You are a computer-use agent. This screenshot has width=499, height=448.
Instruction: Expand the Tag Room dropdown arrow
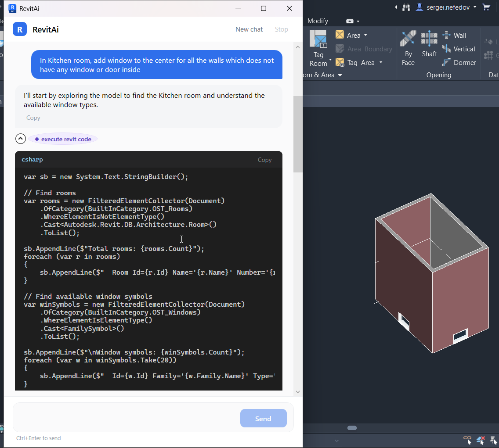point(330,60)
